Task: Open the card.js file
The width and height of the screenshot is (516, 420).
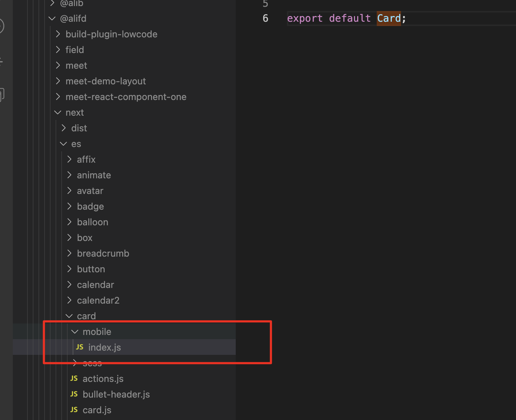Action: [97, 410]
